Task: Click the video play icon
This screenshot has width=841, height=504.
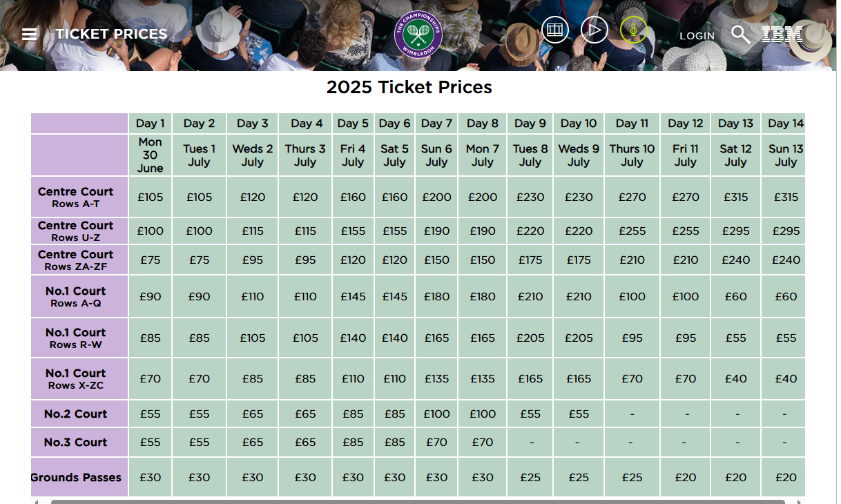Action: click(594, 30)
